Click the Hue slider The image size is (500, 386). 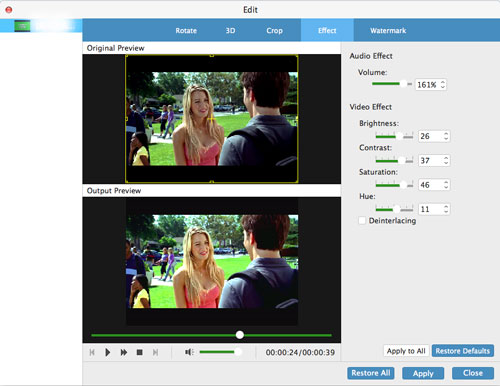(x=394, y=209)
